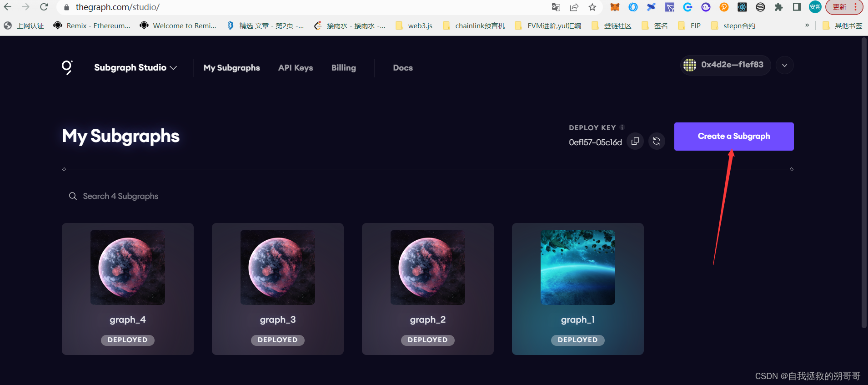868x385 pixels.
Task: Expand account chevron dropdown
Action: click(784, 65)
